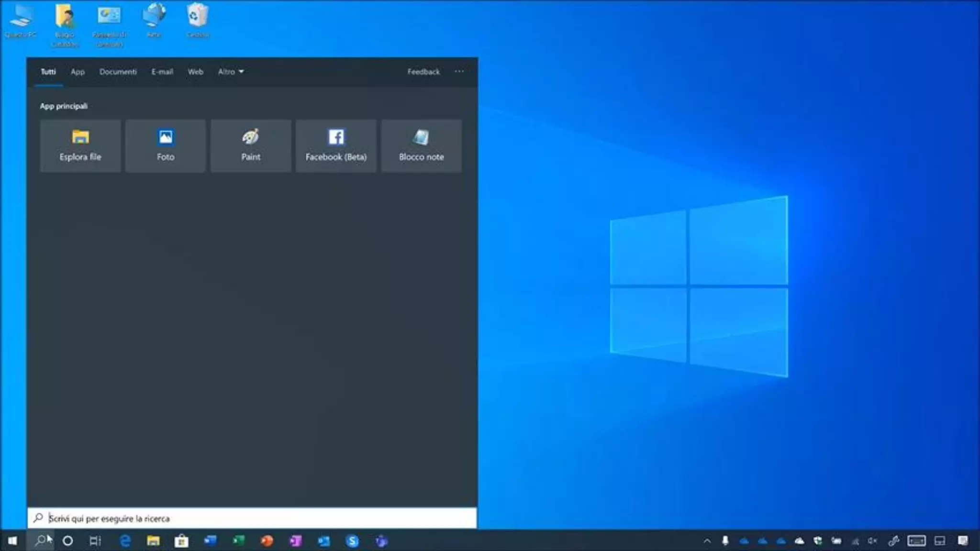Open Microsoft Store from the taskbar
The image size is (980, 551).
[181, 541]
